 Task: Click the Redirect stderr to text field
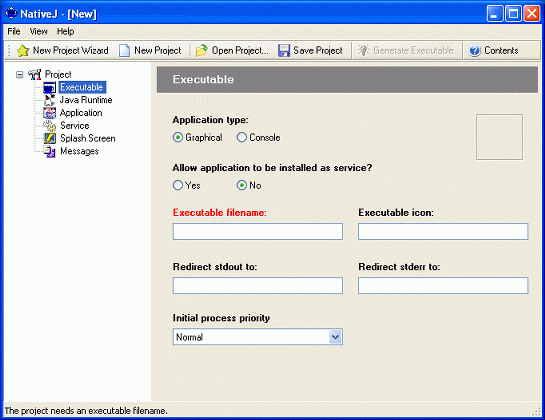(x=443, y=285)
